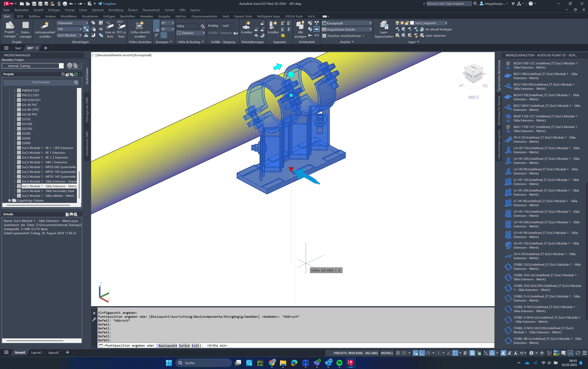Open the Projektmanager tool in the ribbon
Screen dimensions: 588x369
[x=10, y=30]
